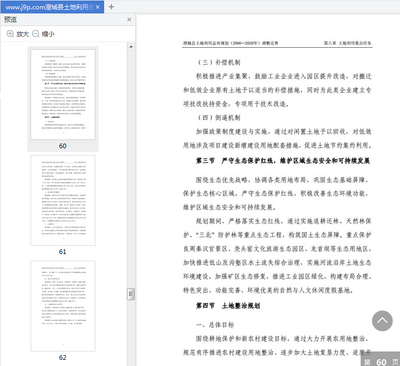Open a new tab with plus button
Viewport: 400px width, 366px height.
(x=111, y=7)
